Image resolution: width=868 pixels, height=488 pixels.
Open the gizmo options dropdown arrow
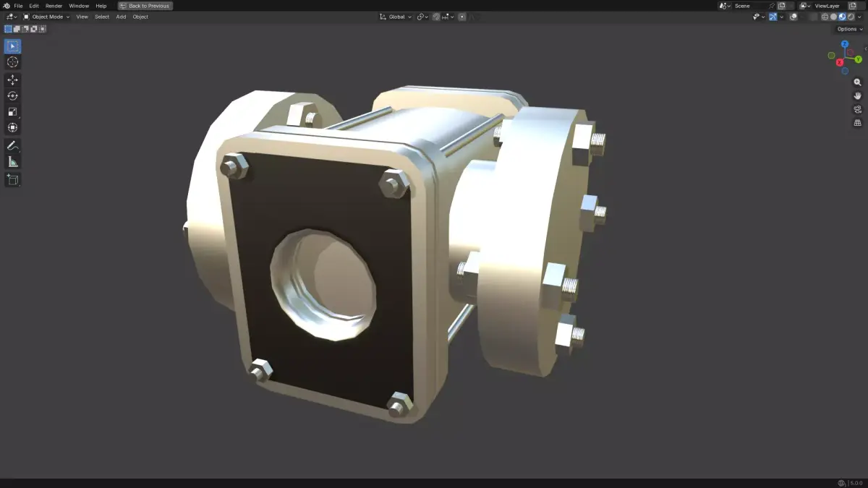782,17
